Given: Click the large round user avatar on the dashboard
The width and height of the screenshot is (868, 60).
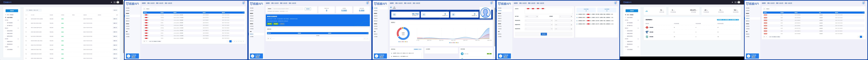Looking at the screenshot, I should (x=485, y=13).
